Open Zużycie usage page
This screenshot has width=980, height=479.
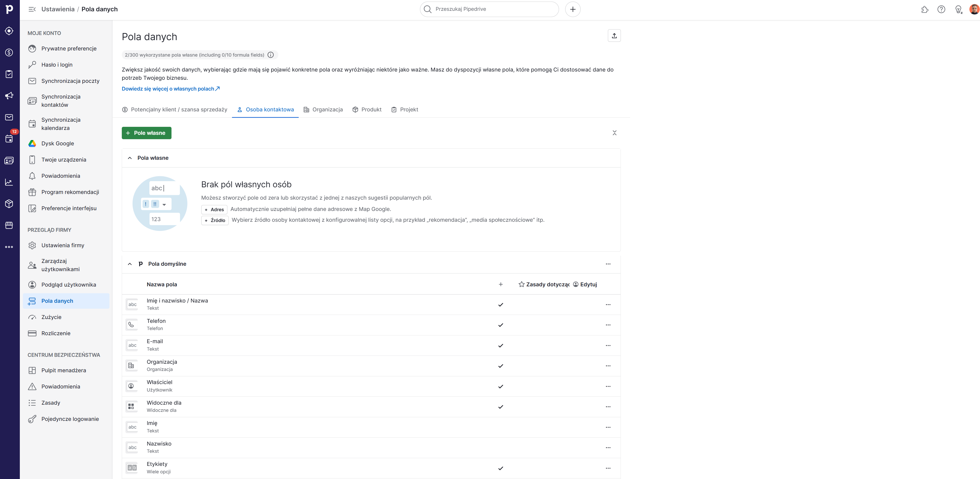66,317
